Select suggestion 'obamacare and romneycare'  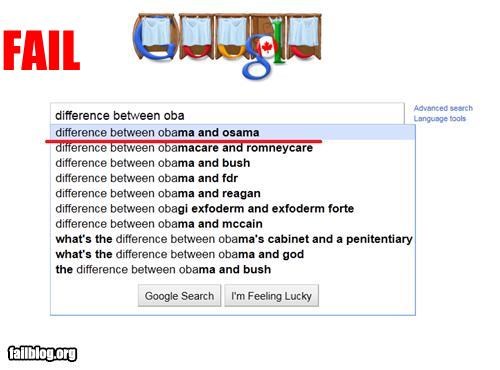233,148
